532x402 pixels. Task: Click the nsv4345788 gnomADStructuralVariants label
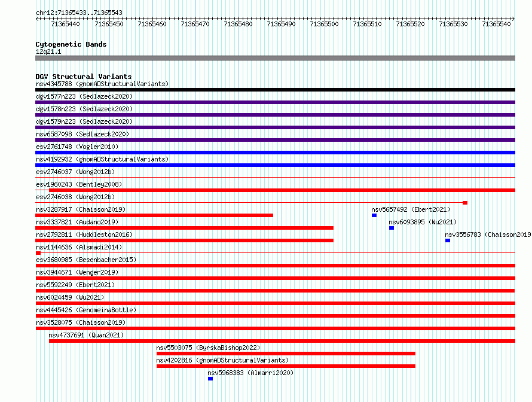(102, 84)
